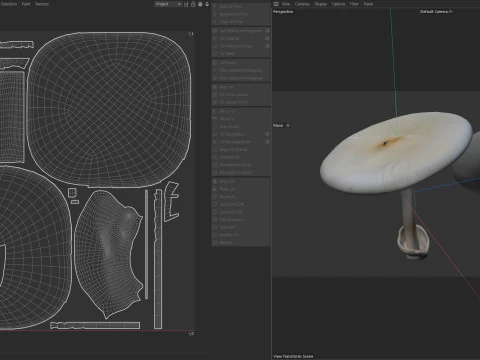The width and height of the screenshot is (480, 360).
Task: Open the viewport Cameras menu
Action: click(302, 4)
